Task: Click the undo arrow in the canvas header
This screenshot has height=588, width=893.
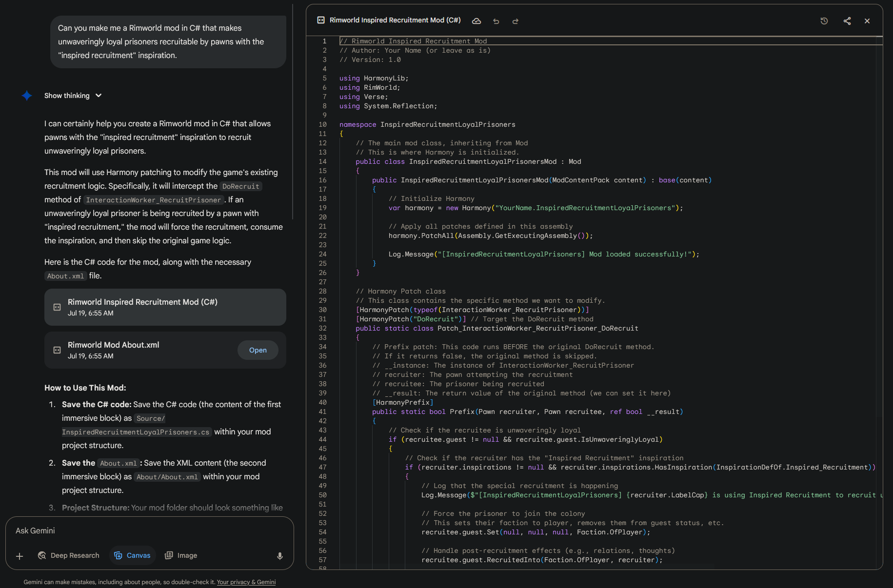Action: tap(496, 21)
